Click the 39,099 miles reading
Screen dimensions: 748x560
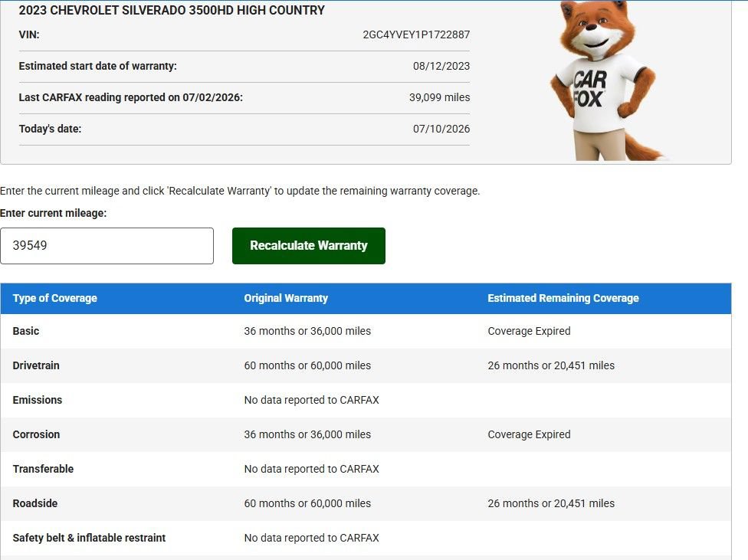click(x=439, y=97)
